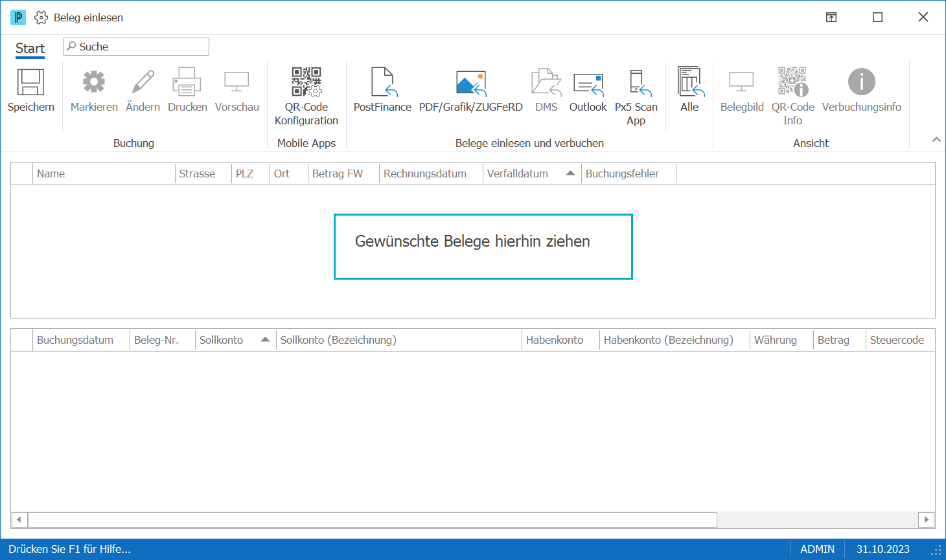This screenshot has width=946, height=560.
Task: Click the horizontal scrollbar right arrow
Action: (927, 519)
